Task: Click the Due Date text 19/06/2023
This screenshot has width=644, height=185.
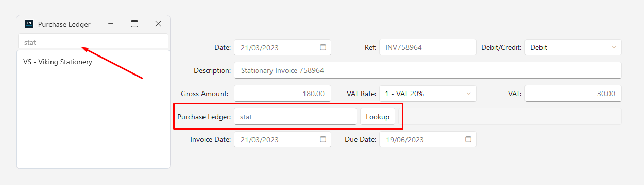Action: pos(405,140)
